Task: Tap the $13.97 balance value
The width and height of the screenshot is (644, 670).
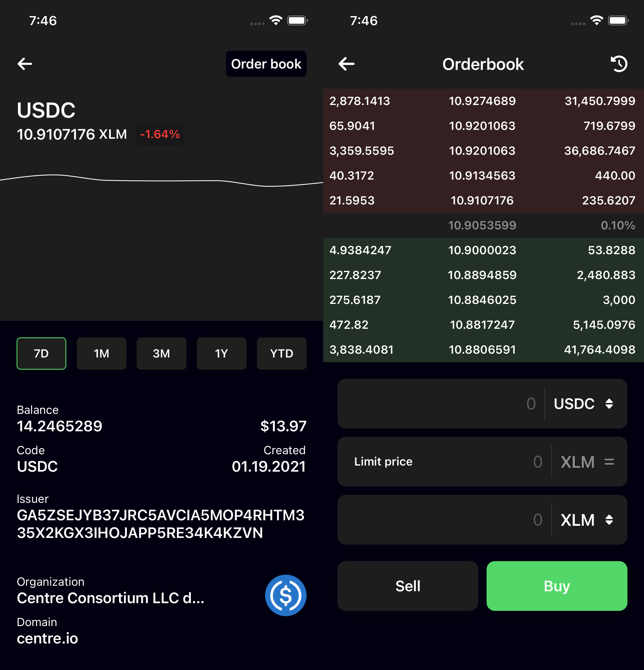Action: [x=283, y=426]
